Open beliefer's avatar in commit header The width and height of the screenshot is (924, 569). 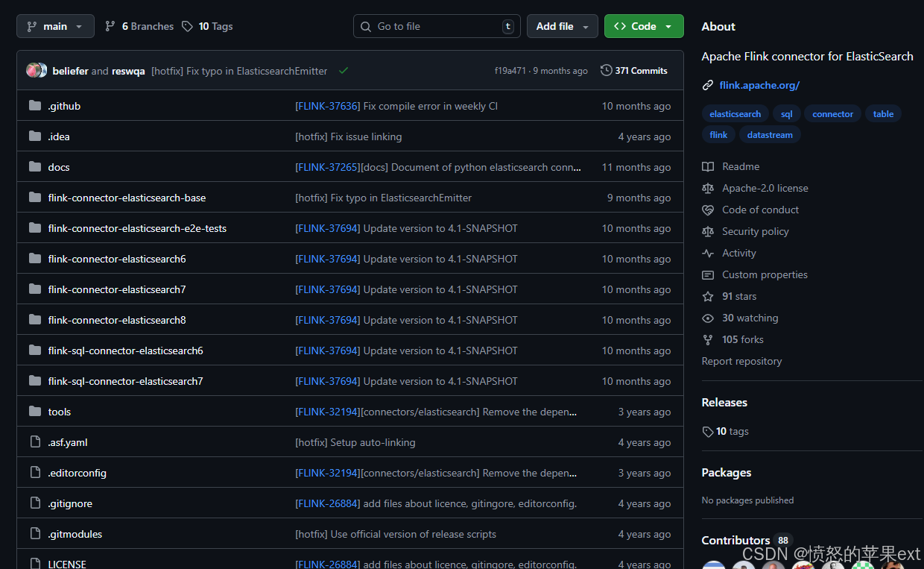33,70
